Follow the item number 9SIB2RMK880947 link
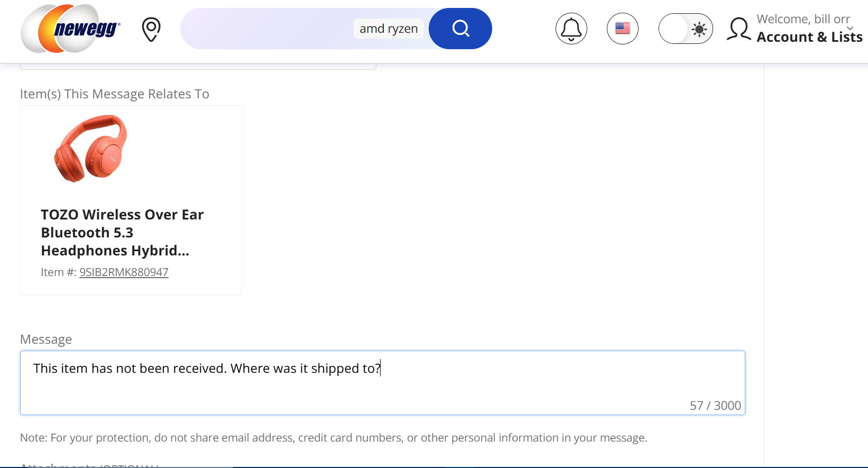 point(124,272)
